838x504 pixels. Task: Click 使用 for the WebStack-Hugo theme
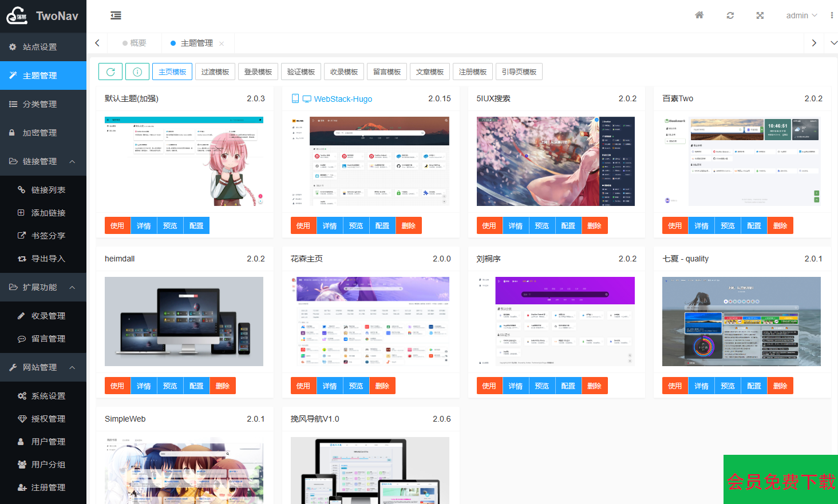303,226
